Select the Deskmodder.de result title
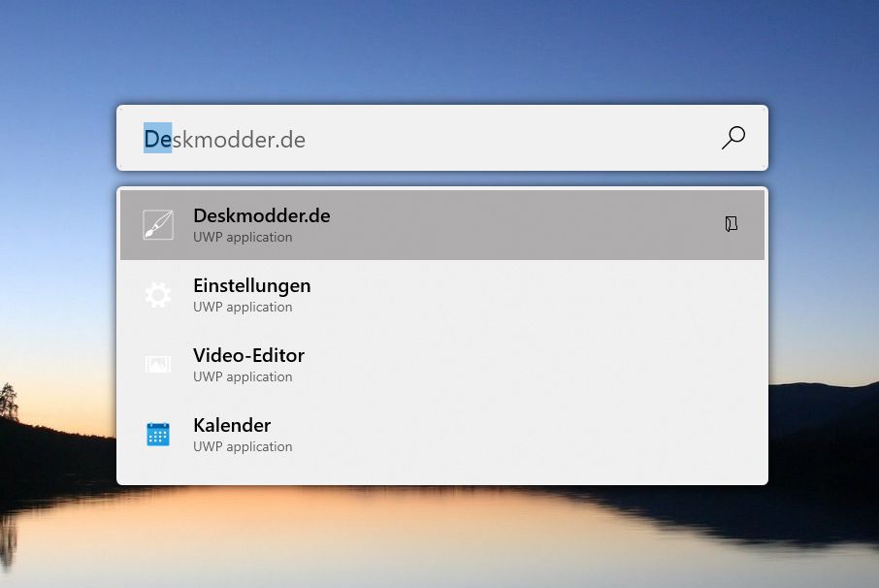The image size is (879, 588). pyautogui.click(x=262, y=215)
